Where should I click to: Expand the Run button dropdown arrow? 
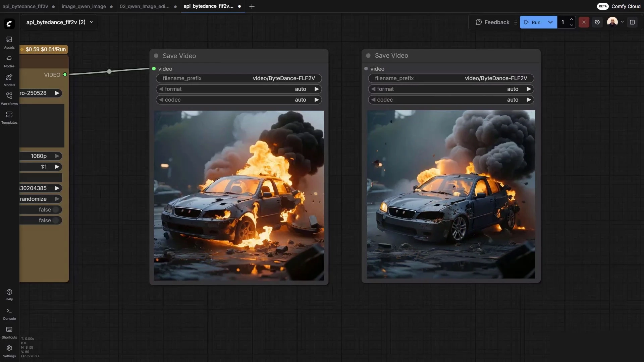coord(550,22)
